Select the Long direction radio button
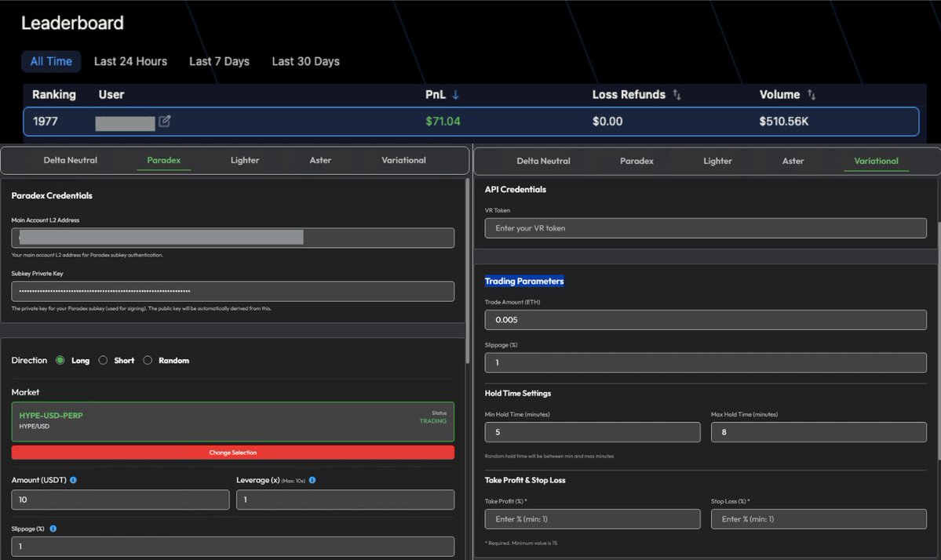The width and height of the screenshot is (941, 560). pyautogui.click(x=60, y=360)
